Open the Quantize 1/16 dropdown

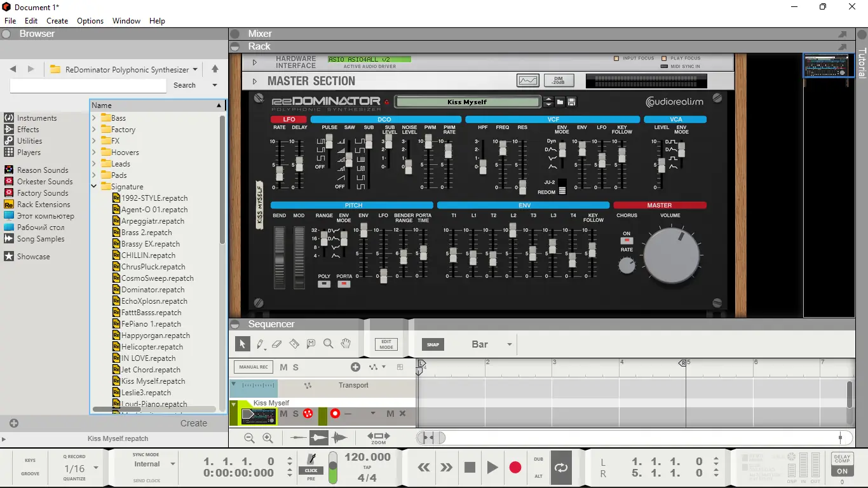click(96, 468)
